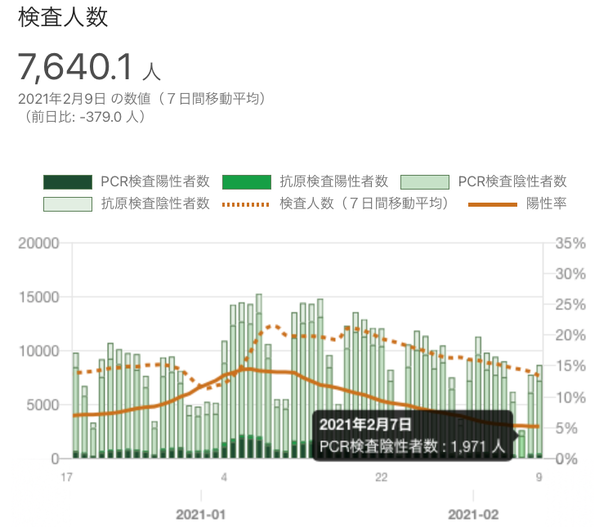Click the PCR検査陰性者数 legend label
The image size is (599, 527).
coord(512,181)
